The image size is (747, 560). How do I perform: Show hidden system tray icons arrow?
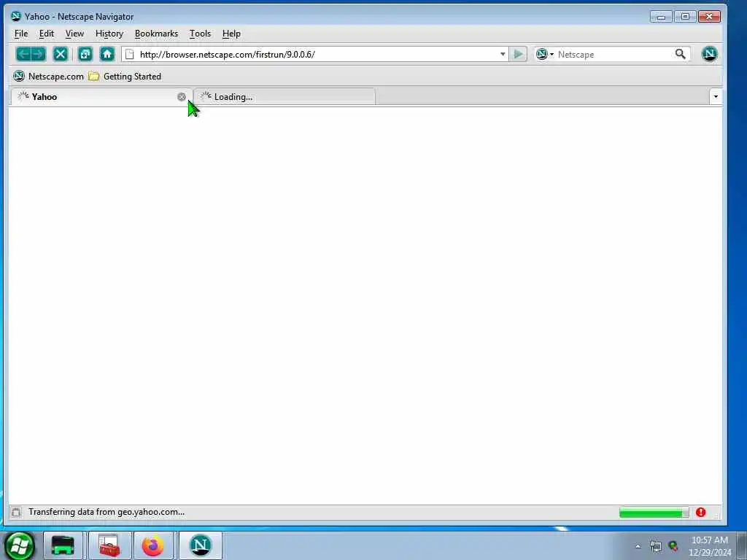point(638,546)
